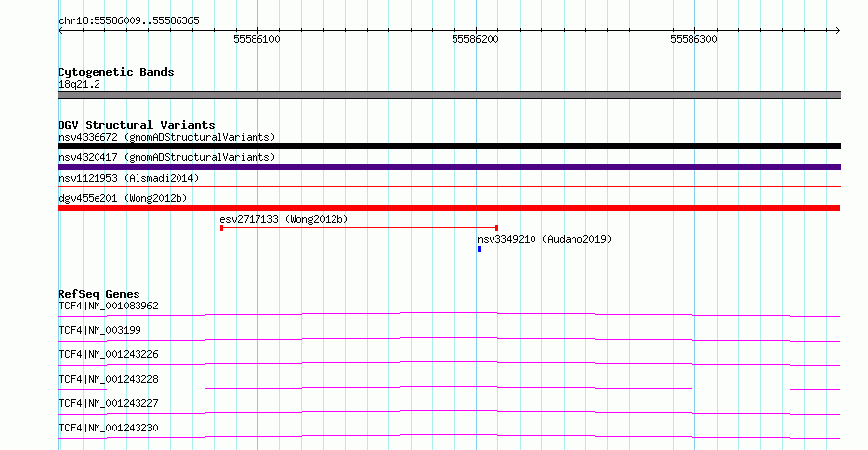This screenshot has width=868, height=450.
Task: Click the DGV Structural Variants track title
Action: click(x=137, y=125)
